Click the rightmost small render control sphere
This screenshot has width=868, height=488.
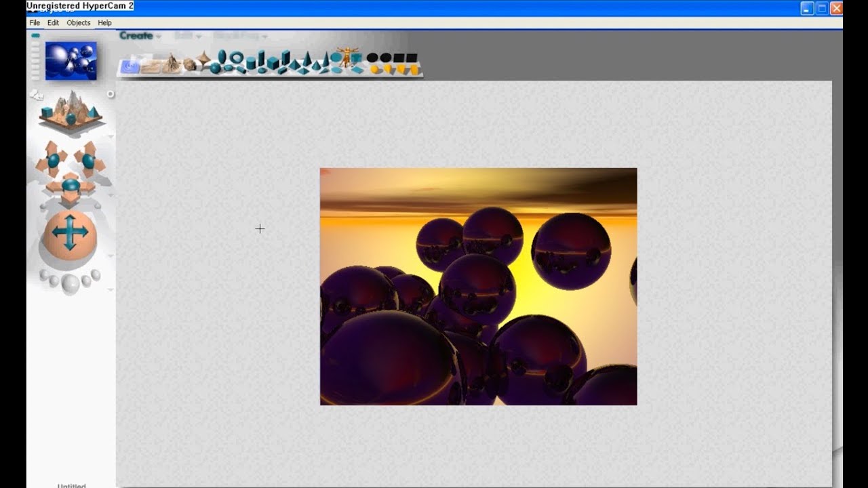95,274
